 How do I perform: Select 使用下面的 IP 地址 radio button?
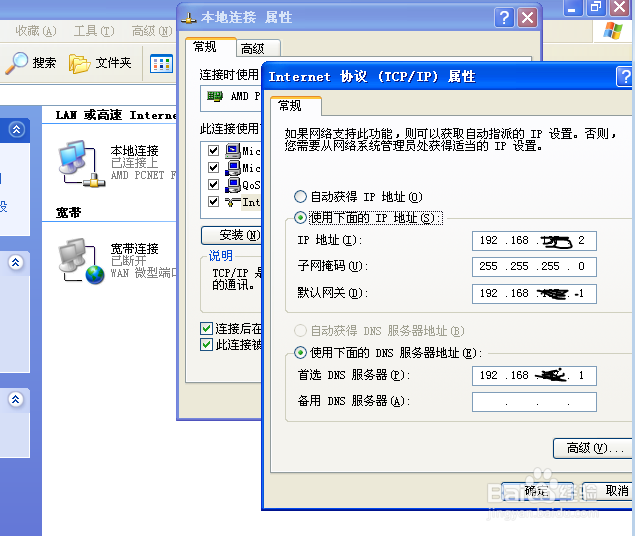tap(300, 218)
